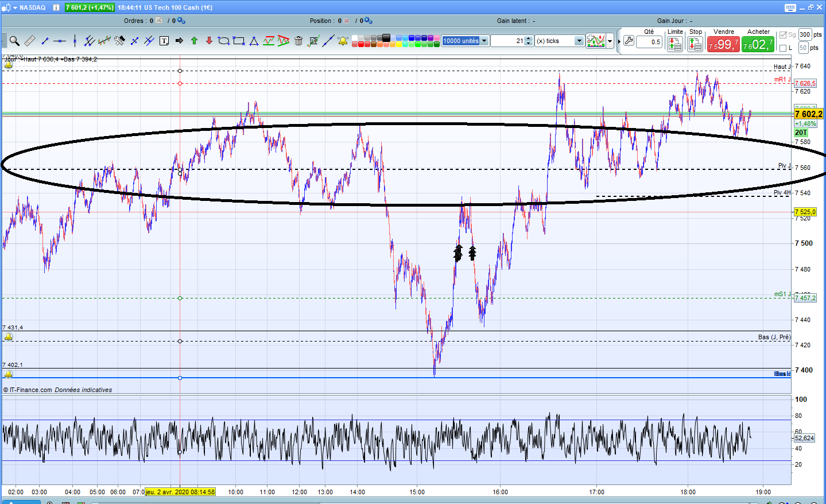Collapse the trading panel with the small arrow
Screen dimensions: 826x504
click(x=619, y=41)
